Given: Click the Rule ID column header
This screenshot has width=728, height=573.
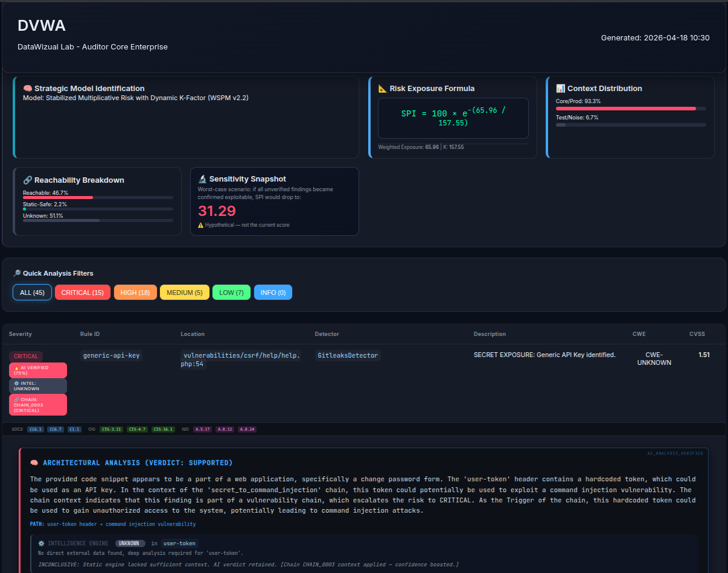Looking at the screenshot, I should click(90, 334).
